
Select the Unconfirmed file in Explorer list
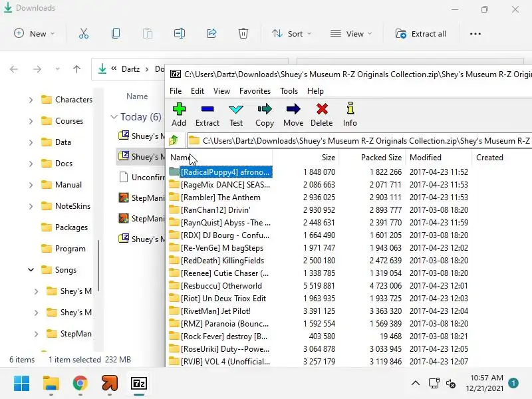point(141,177)
